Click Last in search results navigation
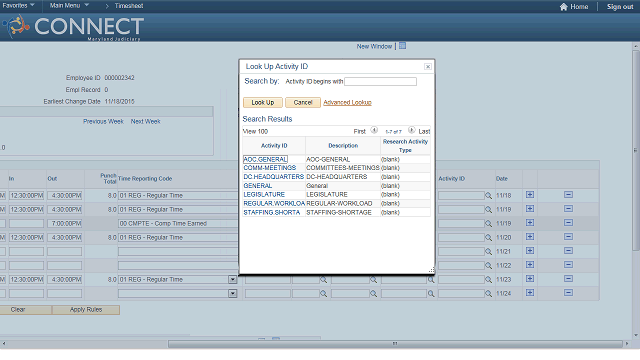 (x=424, y=131)
